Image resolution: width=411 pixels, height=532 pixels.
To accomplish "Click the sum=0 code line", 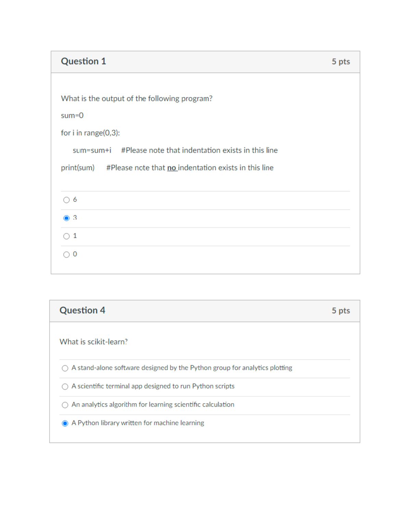I will [x=72, y=115].
